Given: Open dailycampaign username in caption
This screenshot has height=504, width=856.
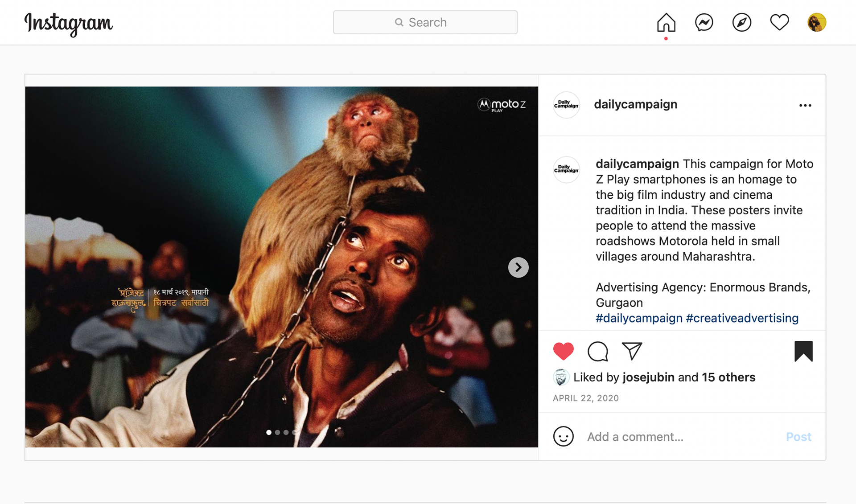Looking at the screenshot, I should 637,164.
